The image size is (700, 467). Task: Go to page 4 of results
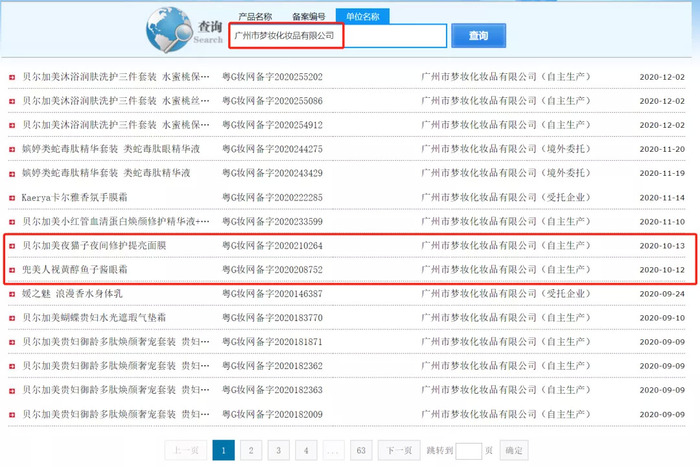click(306, 450)
